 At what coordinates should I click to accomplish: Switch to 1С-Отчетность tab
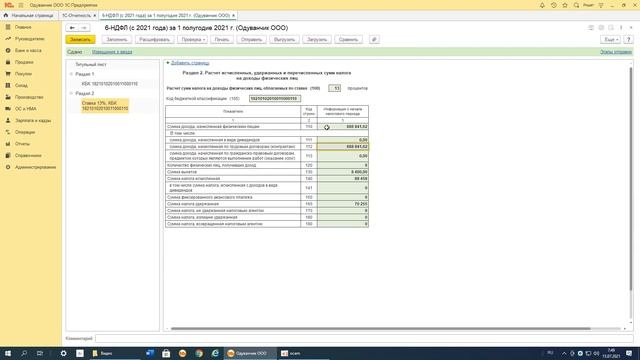pos(76,16)
